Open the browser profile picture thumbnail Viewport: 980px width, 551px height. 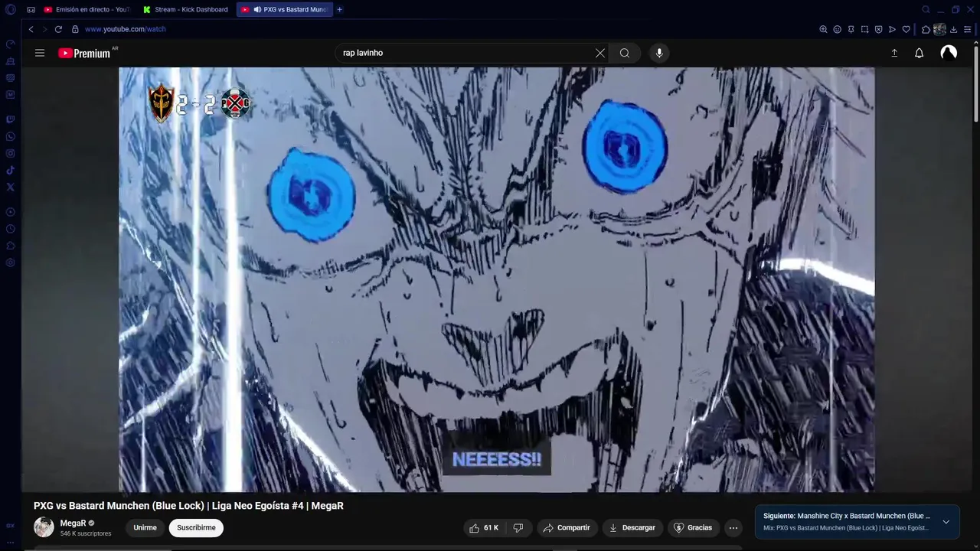[x=939, y=29]
